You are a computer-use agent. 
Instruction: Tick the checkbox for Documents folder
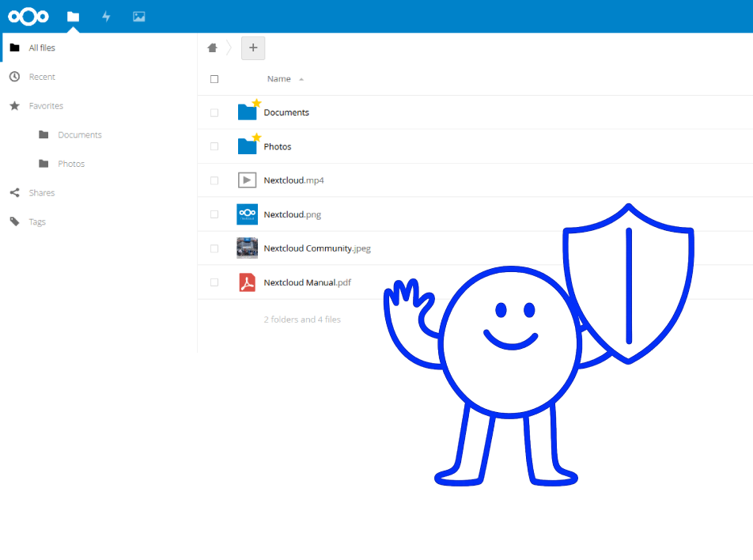click(x=214, y=113)
